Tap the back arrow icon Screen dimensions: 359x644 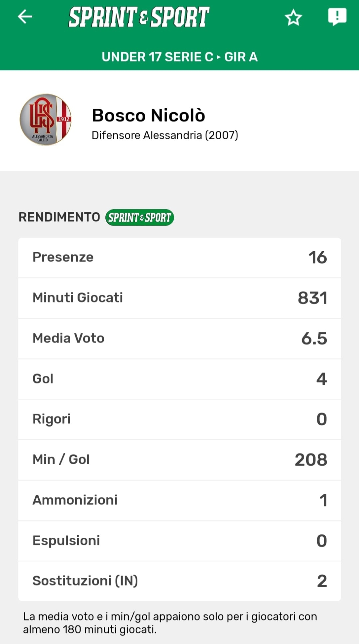pos(25,16)
